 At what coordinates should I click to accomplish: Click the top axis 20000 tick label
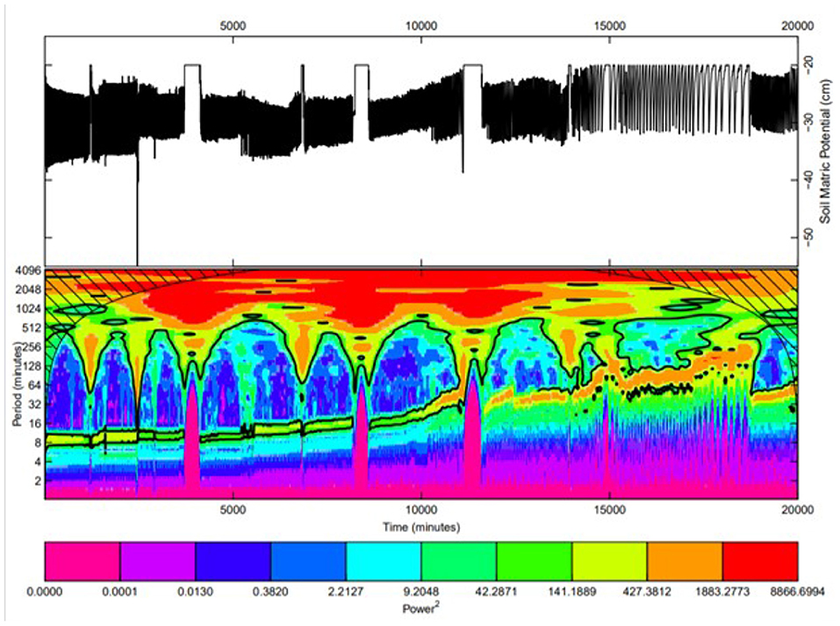click(x=798, y=25)
